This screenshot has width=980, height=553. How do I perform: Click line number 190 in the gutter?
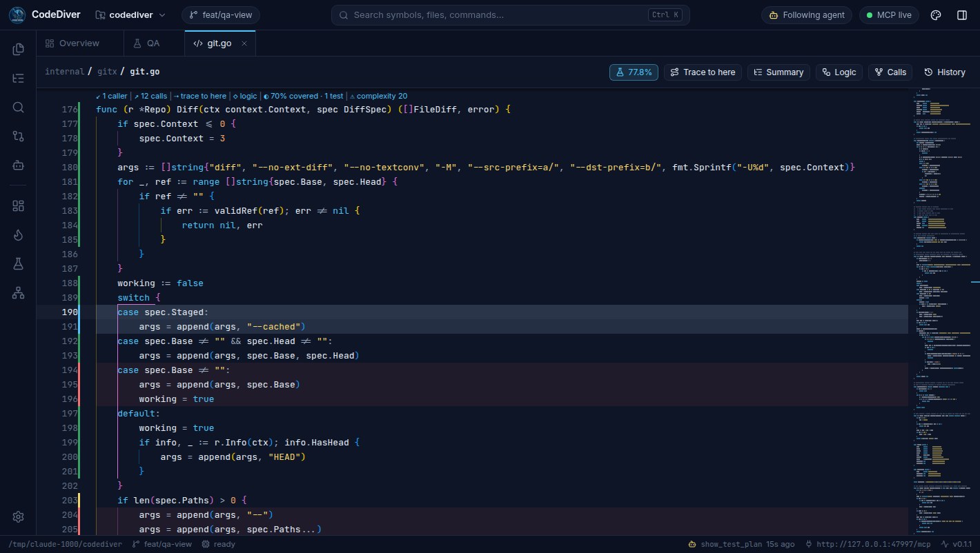pyautogui.click(x=70, y=312)
